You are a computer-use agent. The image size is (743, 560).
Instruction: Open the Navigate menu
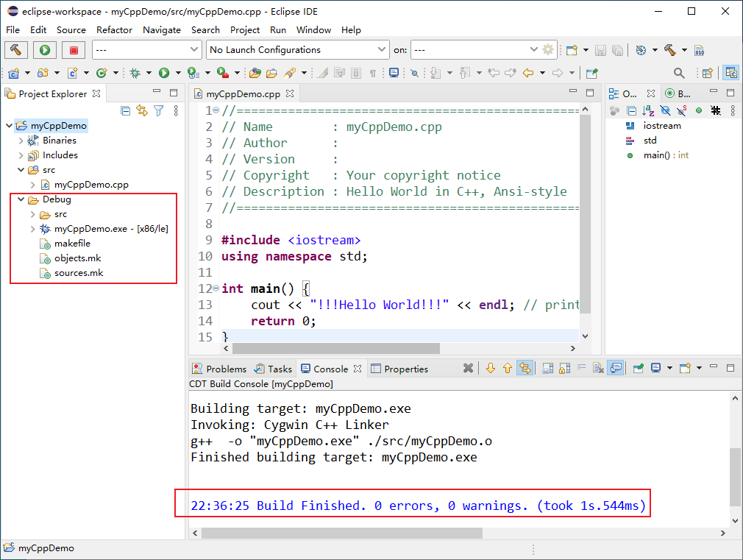[162, 30]
